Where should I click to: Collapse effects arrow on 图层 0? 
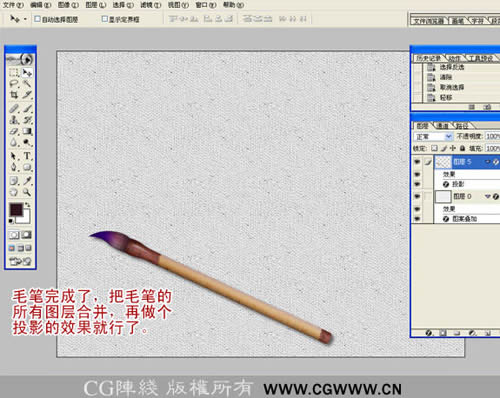coord(488,197)
